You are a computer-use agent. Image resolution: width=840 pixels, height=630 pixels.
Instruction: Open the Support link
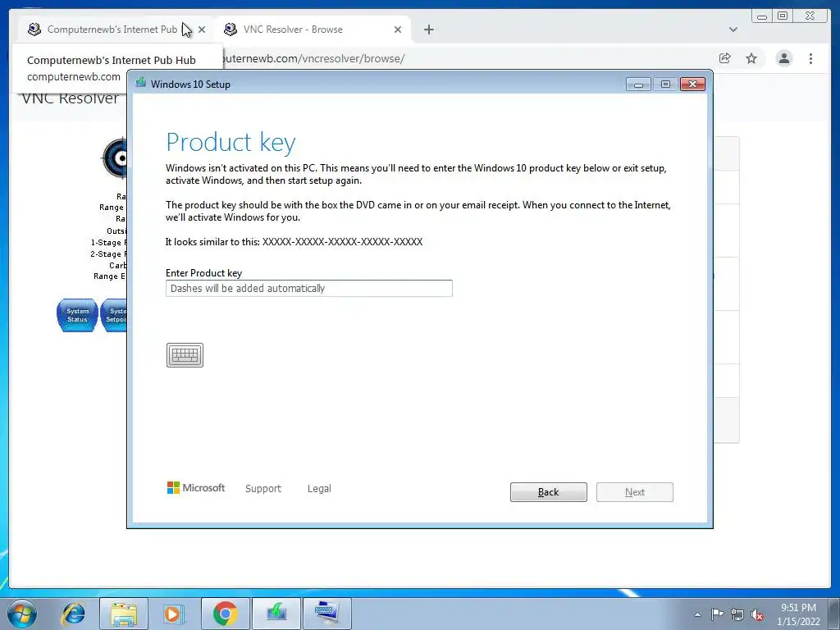(263, 489)
